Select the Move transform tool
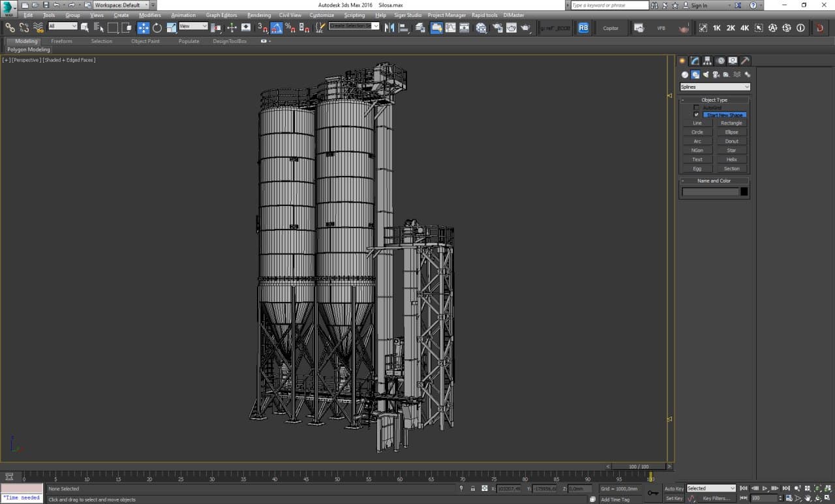835x504 pixels. click(143, 28)
